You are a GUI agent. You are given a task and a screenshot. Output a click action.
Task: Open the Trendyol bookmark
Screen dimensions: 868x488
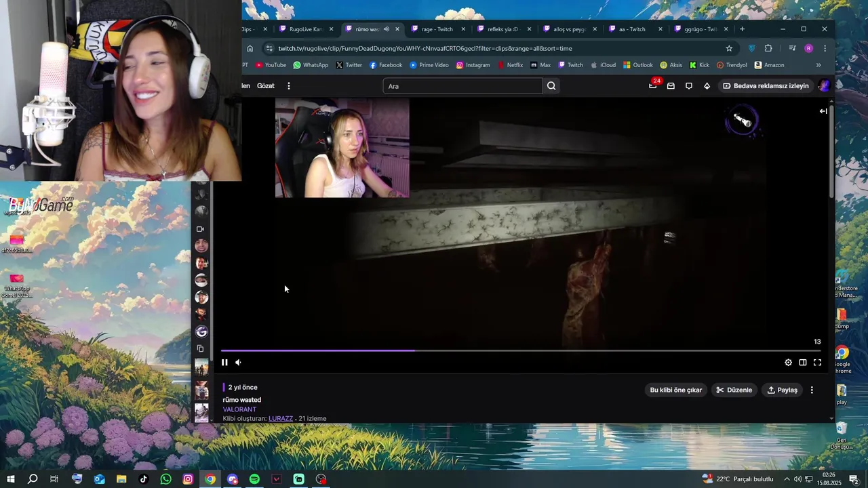click(732, 65)
